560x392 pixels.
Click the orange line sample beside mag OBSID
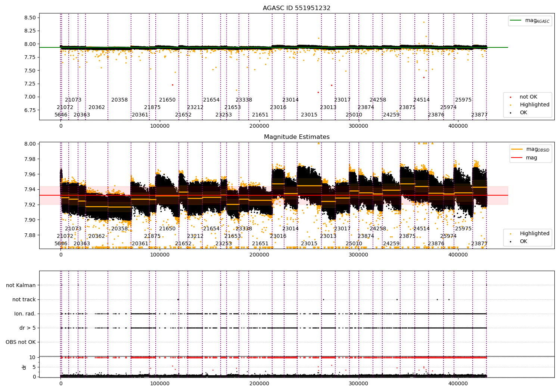click(x=517, y=149)
